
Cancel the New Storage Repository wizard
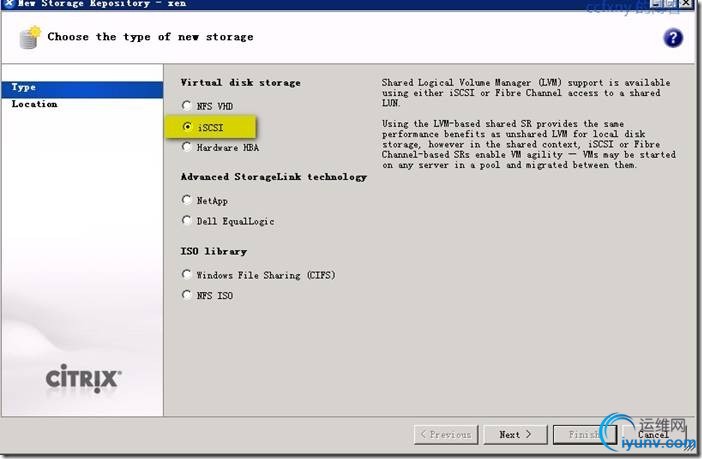653,434
